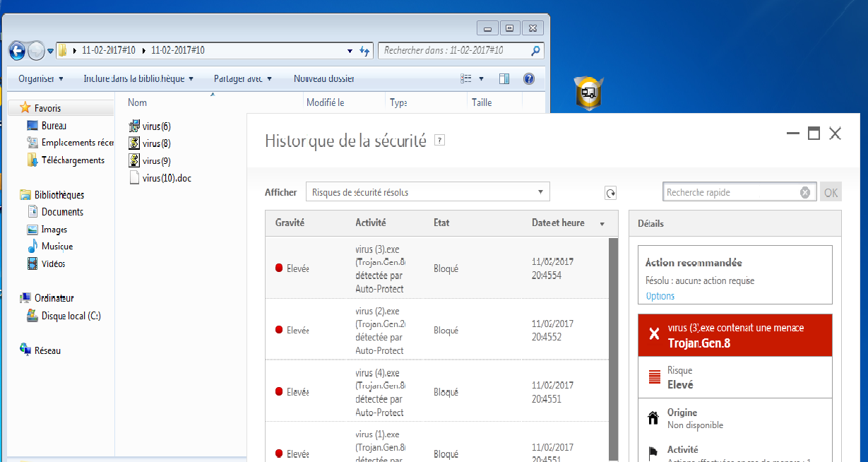Sort history by the Activité column
This screenshot has height=462, width=868.
371,223
